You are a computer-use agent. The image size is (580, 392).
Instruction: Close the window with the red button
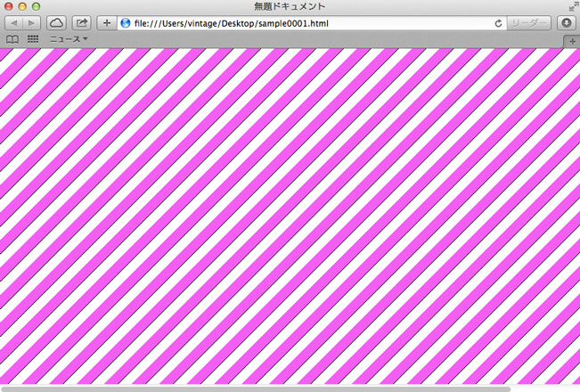(x=8, y=6)
